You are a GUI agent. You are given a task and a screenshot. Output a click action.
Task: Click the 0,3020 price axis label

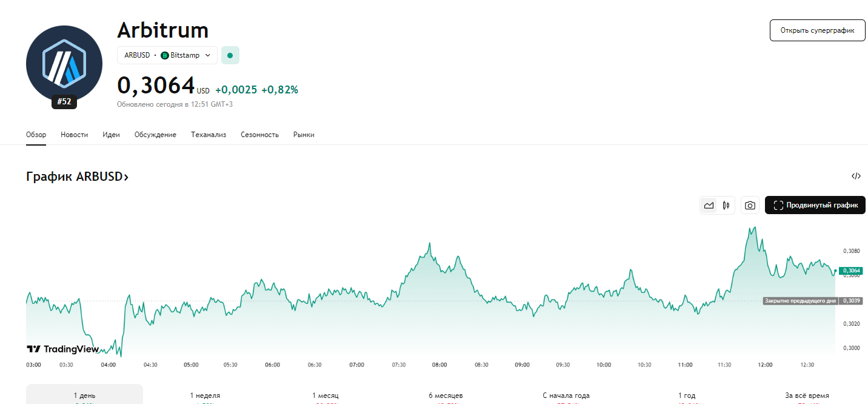[851, 324]
